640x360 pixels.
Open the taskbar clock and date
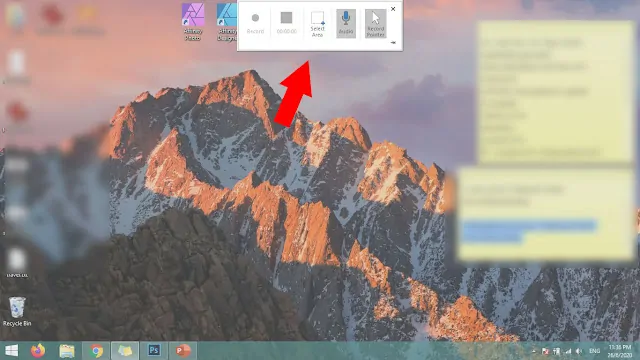pos(620,351)
